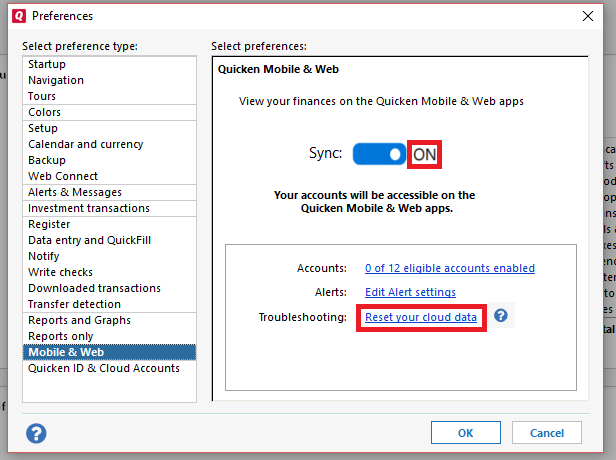
Task: Click the Your accounts will be accessible message
Action: 375,202
